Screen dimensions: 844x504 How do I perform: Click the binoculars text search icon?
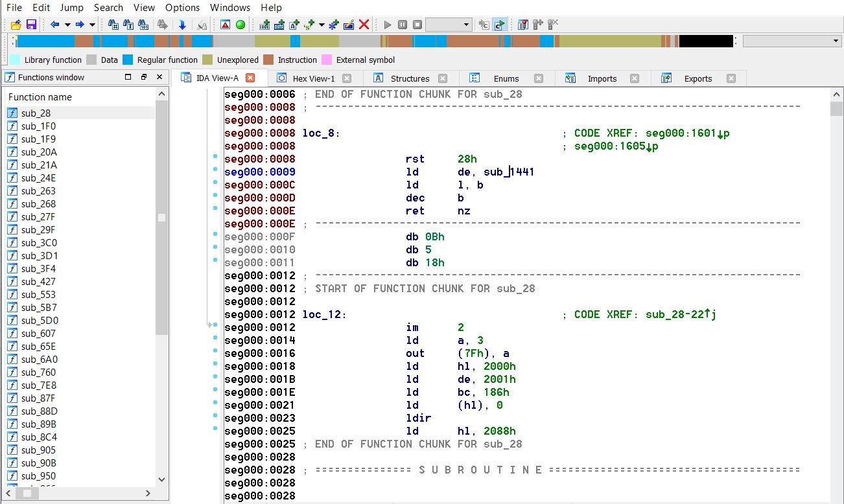[128, 25]
